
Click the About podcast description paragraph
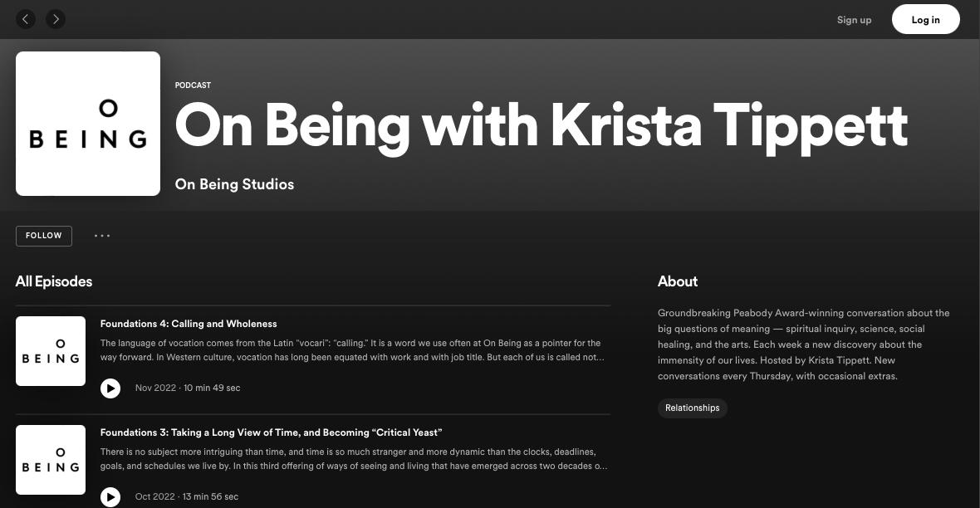tap(804, 344)
